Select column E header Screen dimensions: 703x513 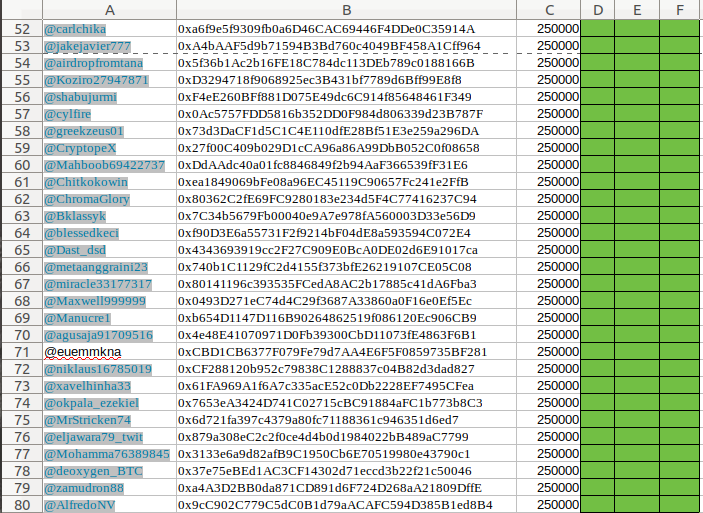[x=637, y=10]
